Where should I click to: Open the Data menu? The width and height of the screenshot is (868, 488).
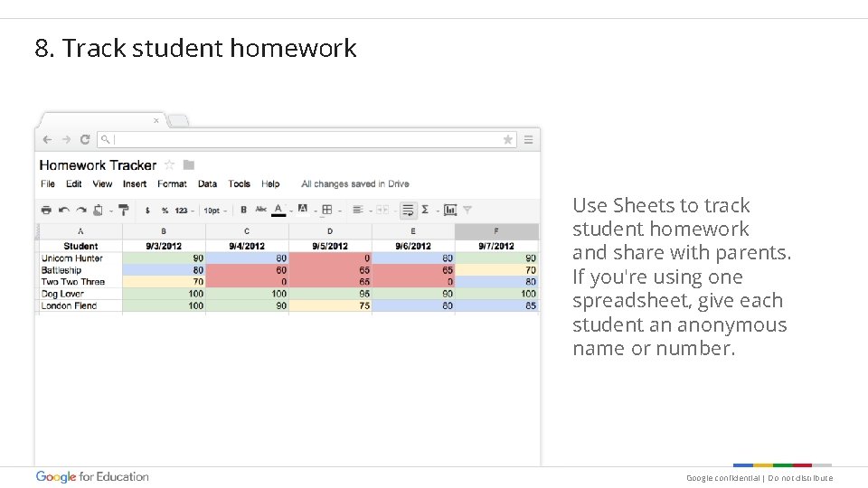207,183
